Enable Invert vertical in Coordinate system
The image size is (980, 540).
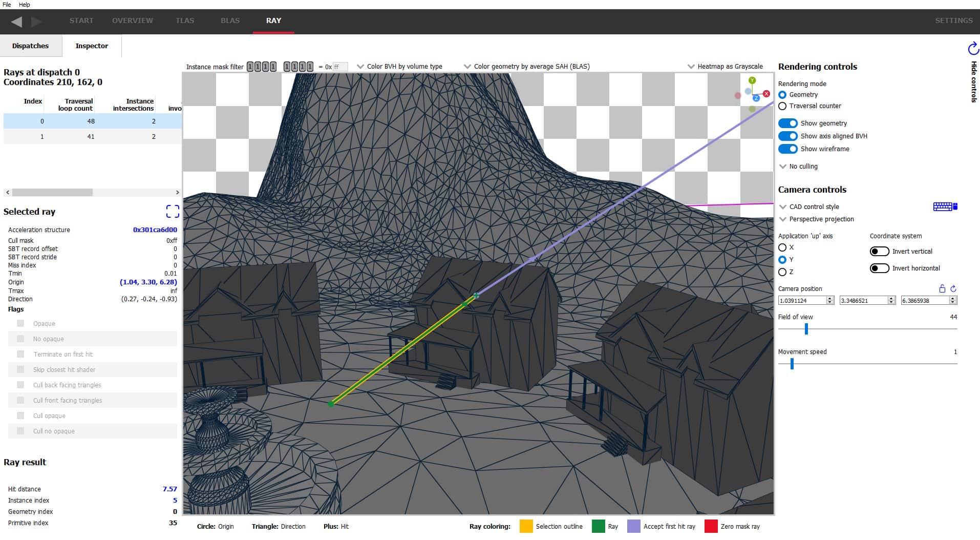(x=879, y=251)
